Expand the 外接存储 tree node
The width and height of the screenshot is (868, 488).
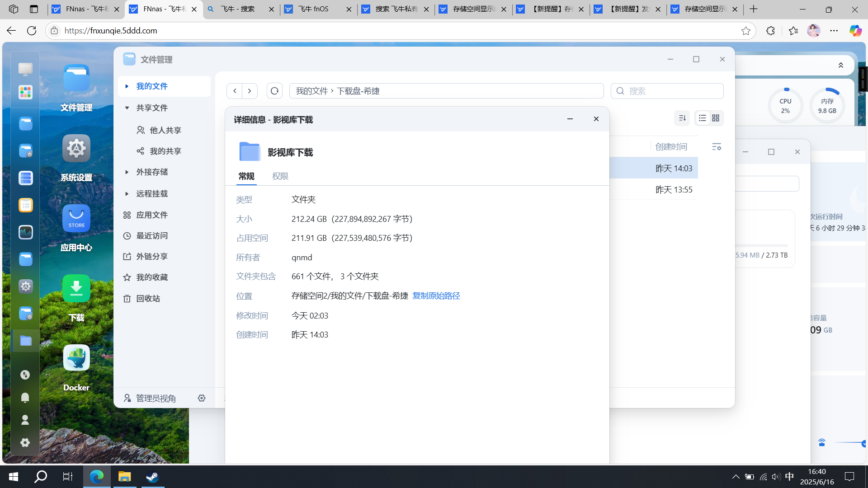pyautogui.click(x=127, y=172)
